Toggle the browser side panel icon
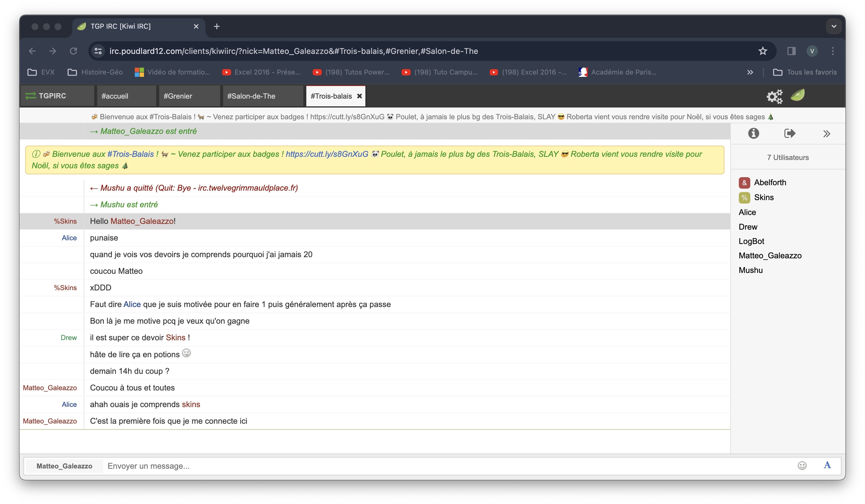Viewport: 865px width, 504px height. 791,51
